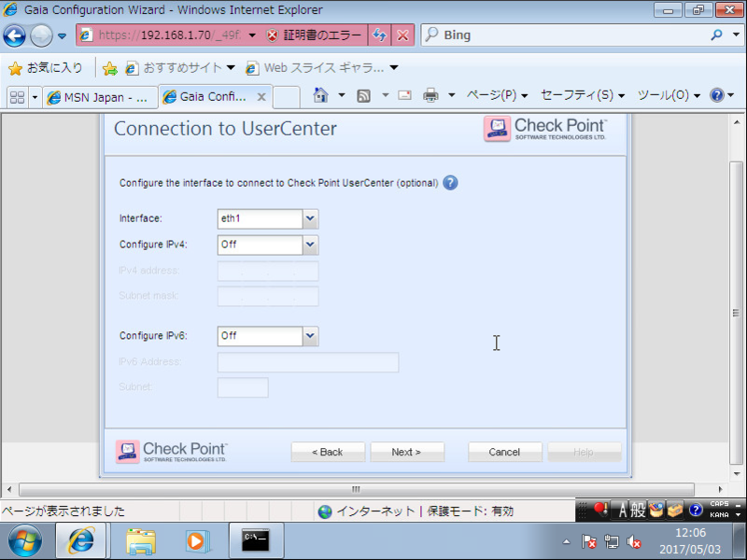The height and width of the screenshot is (560, 747).
Task: Cancel the configuration wizard
Action: 504,452
